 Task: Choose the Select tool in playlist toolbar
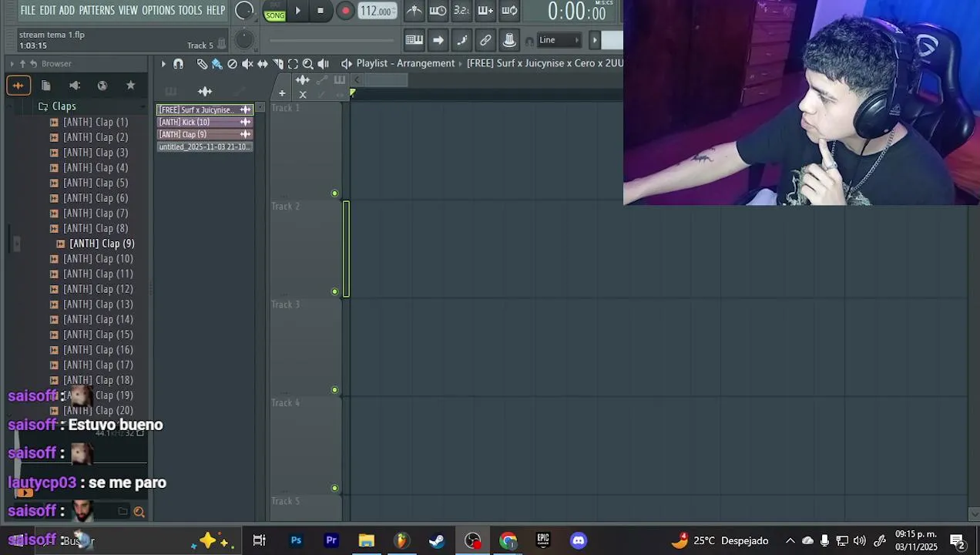coord(293,64)
